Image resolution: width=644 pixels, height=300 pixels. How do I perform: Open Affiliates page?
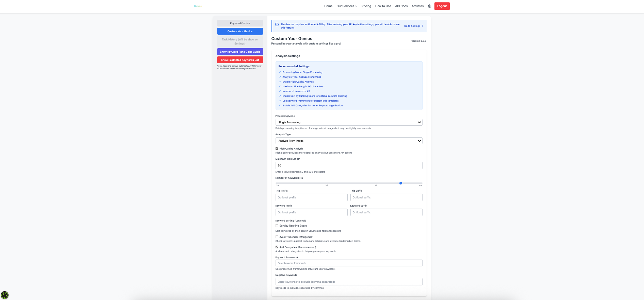[418, 6]
